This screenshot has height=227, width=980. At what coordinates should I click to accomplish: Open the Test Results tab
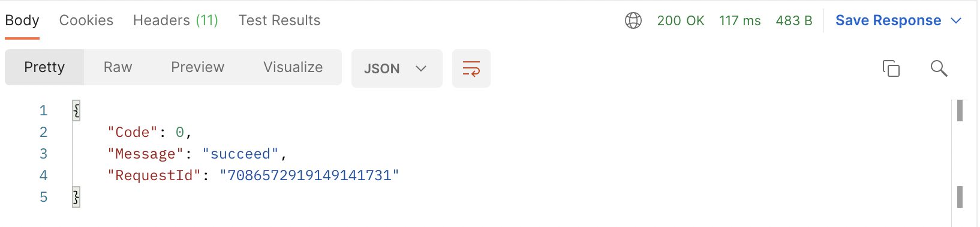(279, 20)
